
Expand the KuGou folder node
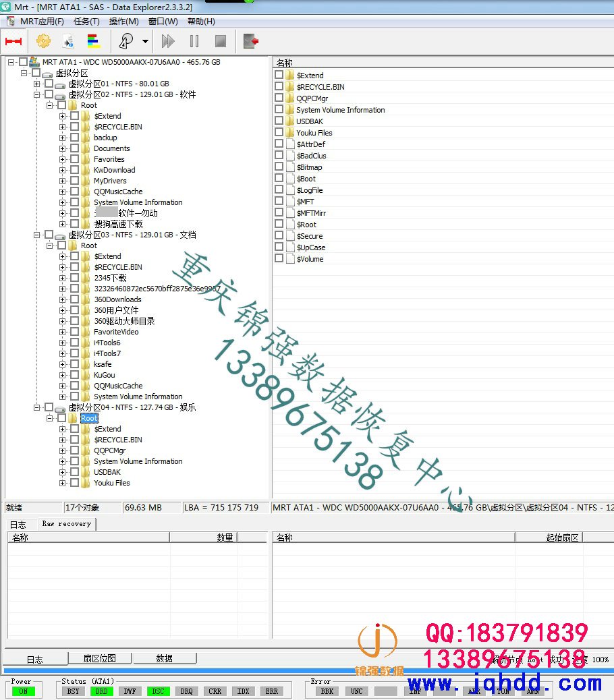(62, 375)
